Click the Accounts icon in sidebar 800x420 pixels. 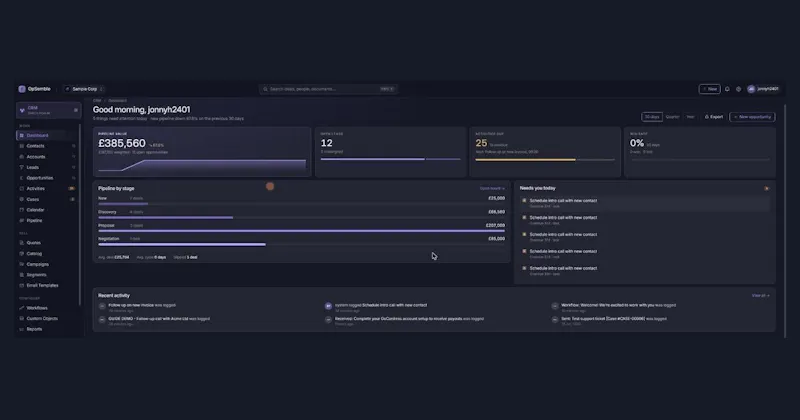[21, 157]
